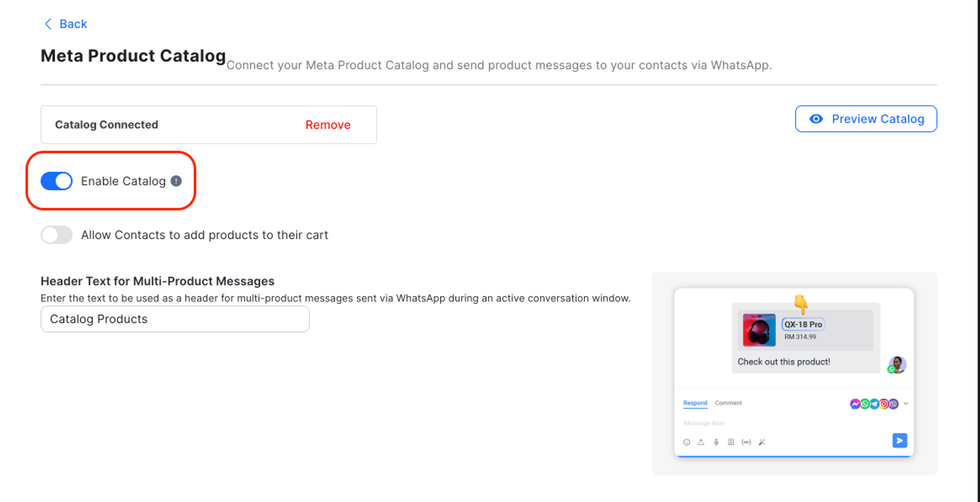The image size is (980, 502).
Task: Click the microphone voice message icon
Action: coord(716,442)
